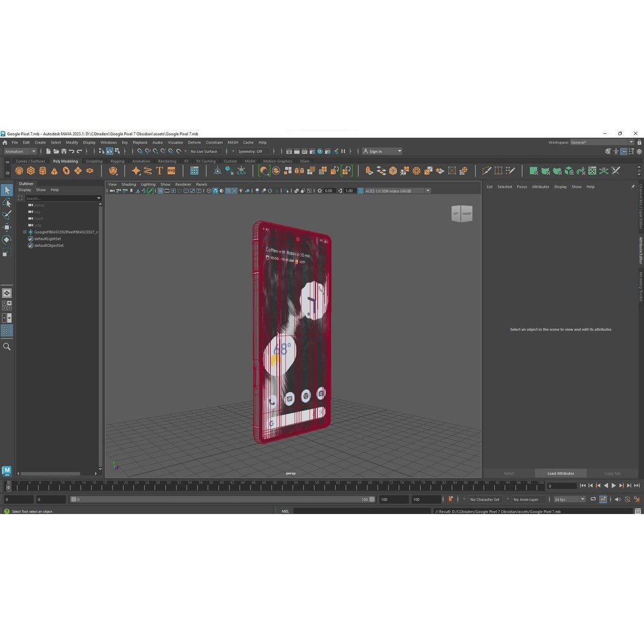Open the Animation menu set dropdown
This screenshot has height=644, width=644.
click(x=20, y=151)
